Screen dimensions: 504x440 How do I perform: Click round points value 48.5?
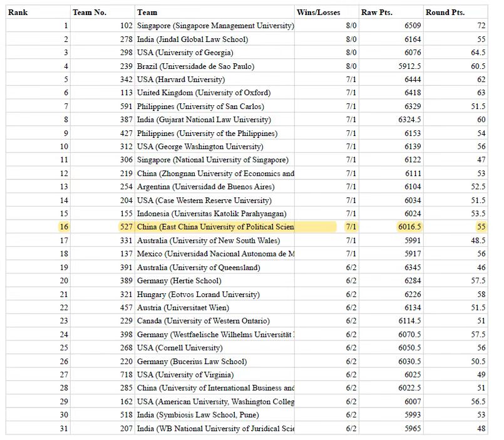pyautogui.click(x=478, y=241)
